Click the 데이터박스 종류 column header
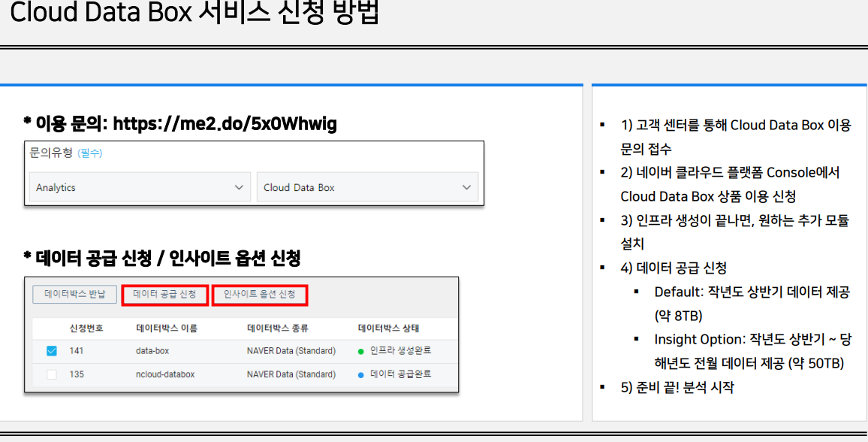 tap(277, 328)
